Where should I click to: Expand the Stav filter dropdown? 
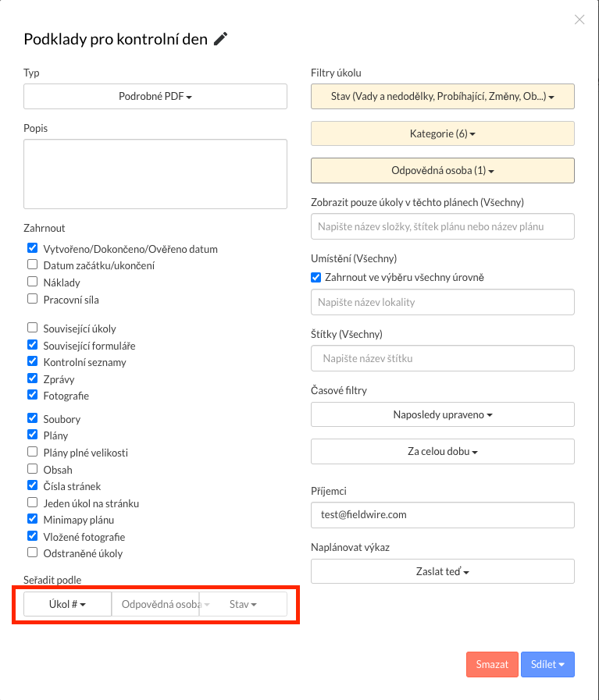443,97
